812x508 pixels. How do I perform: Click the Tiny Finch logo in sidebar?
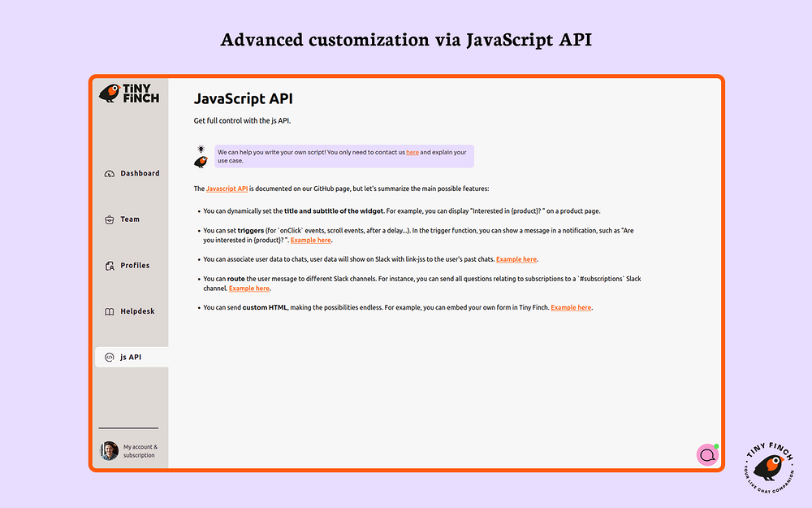[129, 93]
